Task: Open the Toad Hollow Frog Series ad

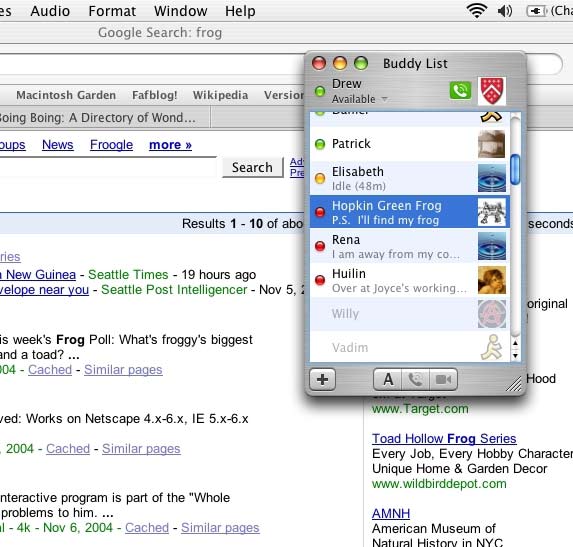Action: pos(444,438)
